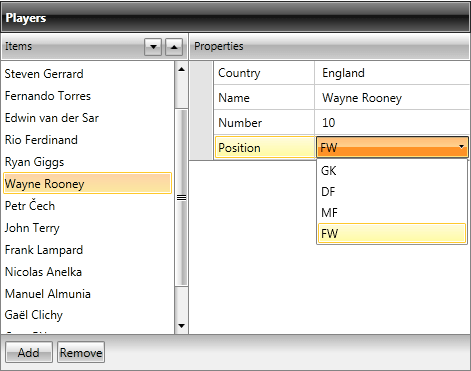Select Gaël Clichy in the list
Screen dimensions: 471x371
tap(87, 315)
